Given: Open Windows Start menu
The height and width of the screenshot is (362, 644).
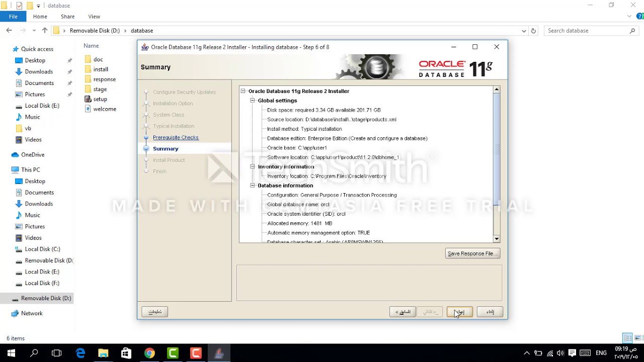Looking at the screenshot, I should click(11, 353).
